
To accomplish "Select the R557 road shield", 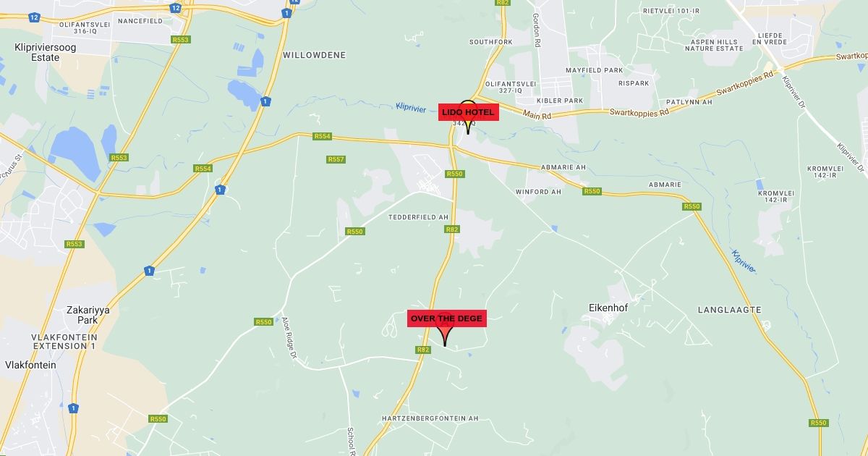I will 336,159.
